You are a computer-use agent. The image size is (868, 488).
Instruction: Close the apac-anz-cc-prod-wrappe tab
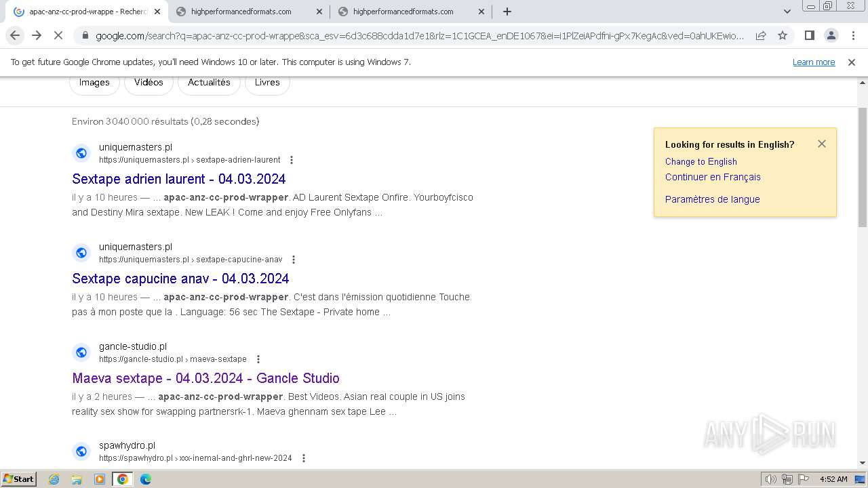pos(157,12)
